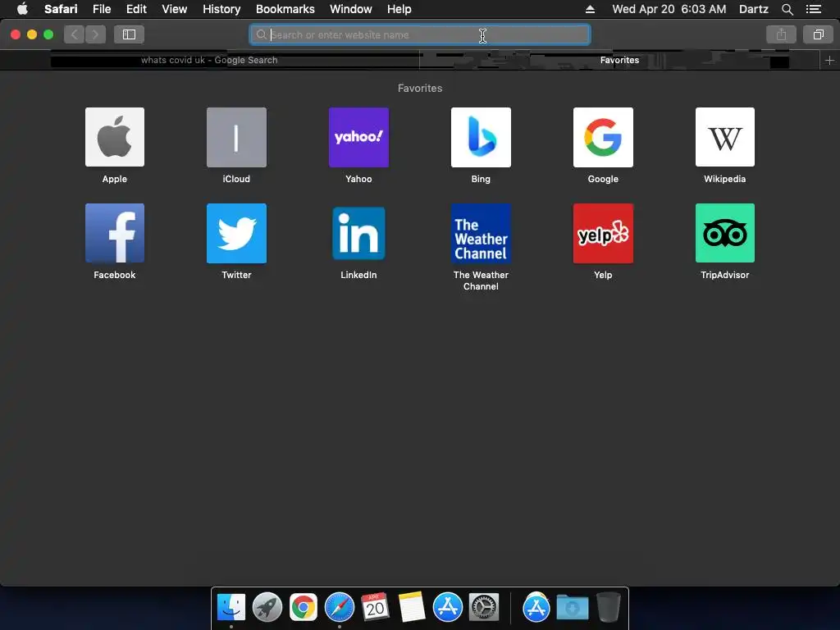Open Notification Center list icon
Viewport: 840px width, 630px height.
814,9
